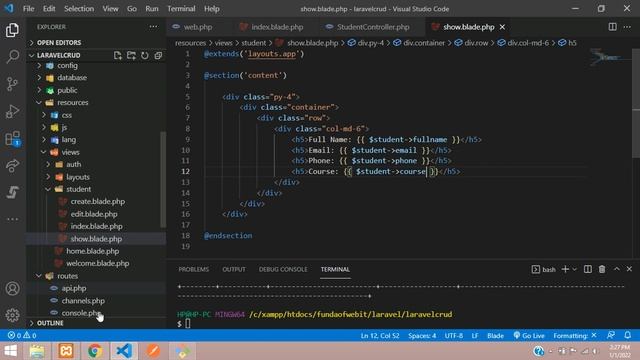Collapse all folders in Explorer
The image size is (640, 360).
(x=158, y=55)
